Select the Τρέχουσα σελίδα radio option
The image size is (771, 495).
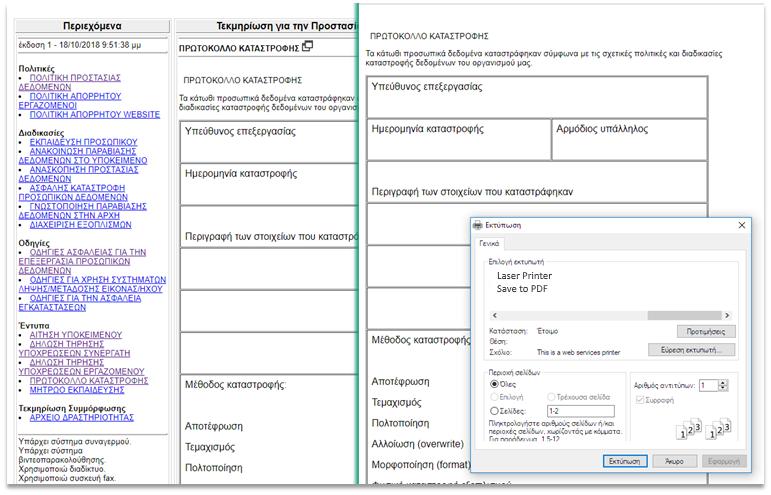pos(551,397)
